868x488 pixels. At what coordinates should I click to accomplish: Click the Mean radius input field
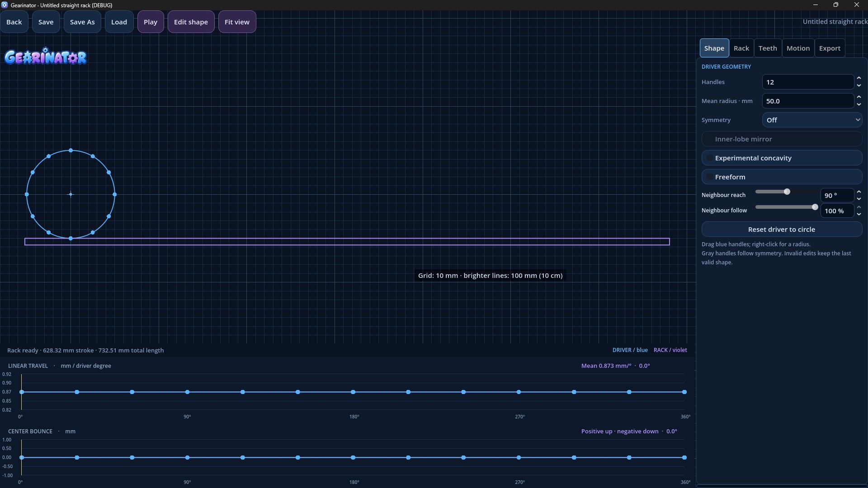tap(808, 101)
